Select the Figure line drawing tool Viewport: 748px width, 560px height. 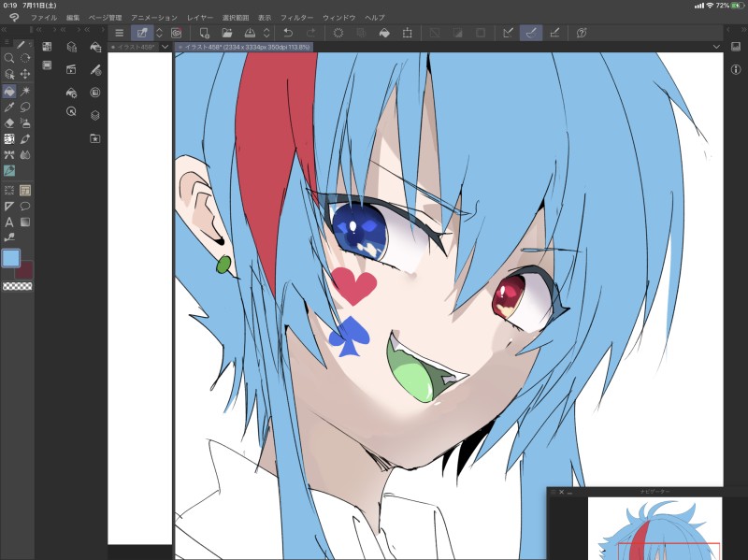[x=8, y=237]
